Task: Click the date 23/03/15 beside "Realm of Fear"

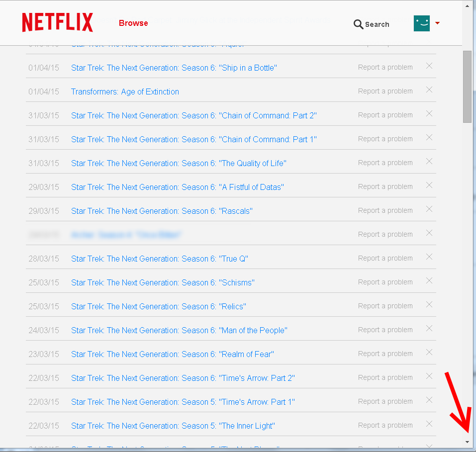Action: tap(44, 354)
